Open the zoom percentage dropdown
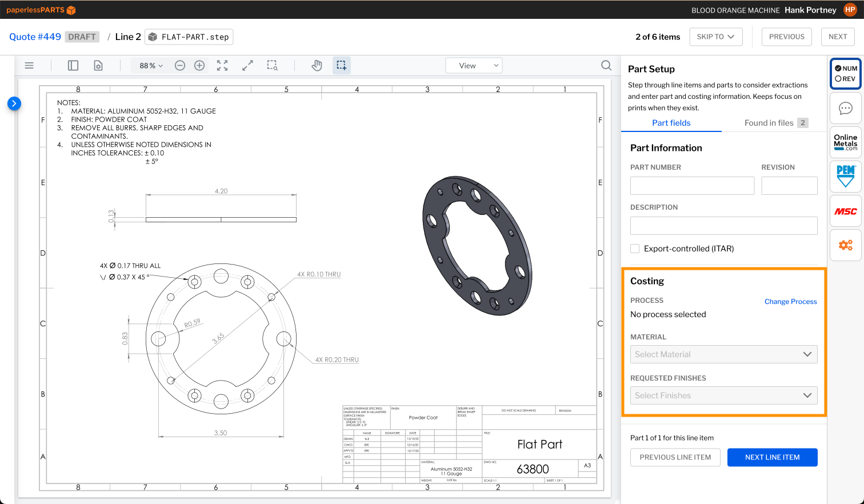Screen dimensions: 864x504 151,66
